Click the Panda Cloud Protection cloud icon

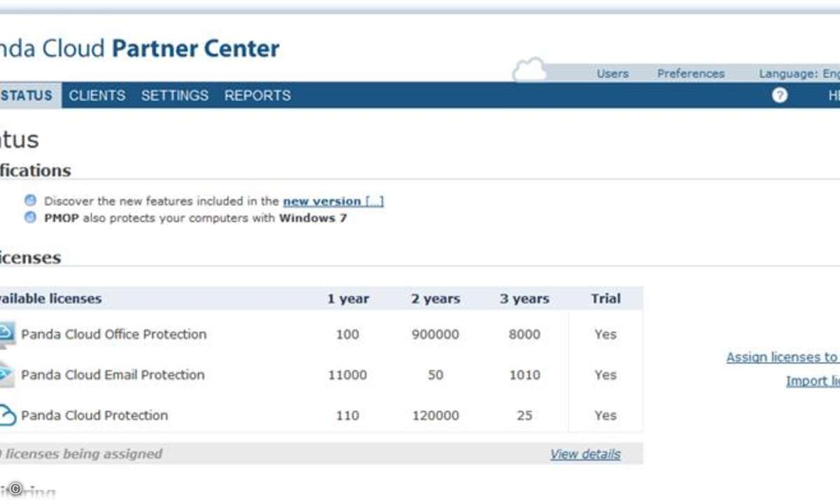6,415
